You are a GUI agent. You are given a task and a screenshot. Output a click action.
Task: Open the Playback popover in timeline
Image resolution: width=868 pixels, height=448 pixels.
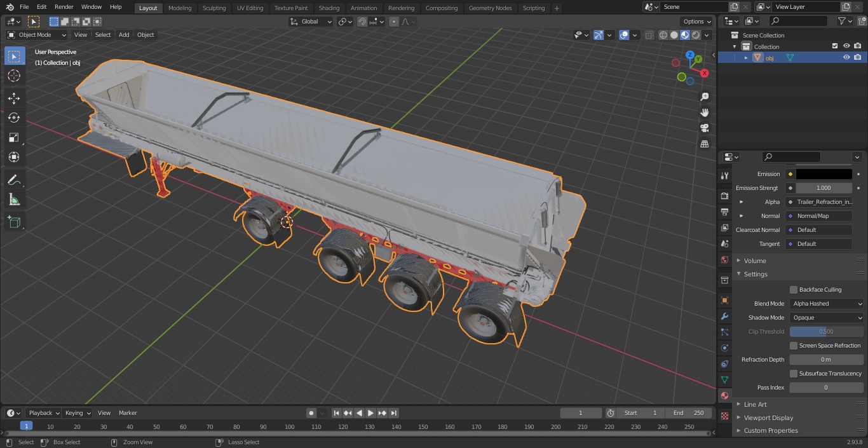click(x=43, y=413)
